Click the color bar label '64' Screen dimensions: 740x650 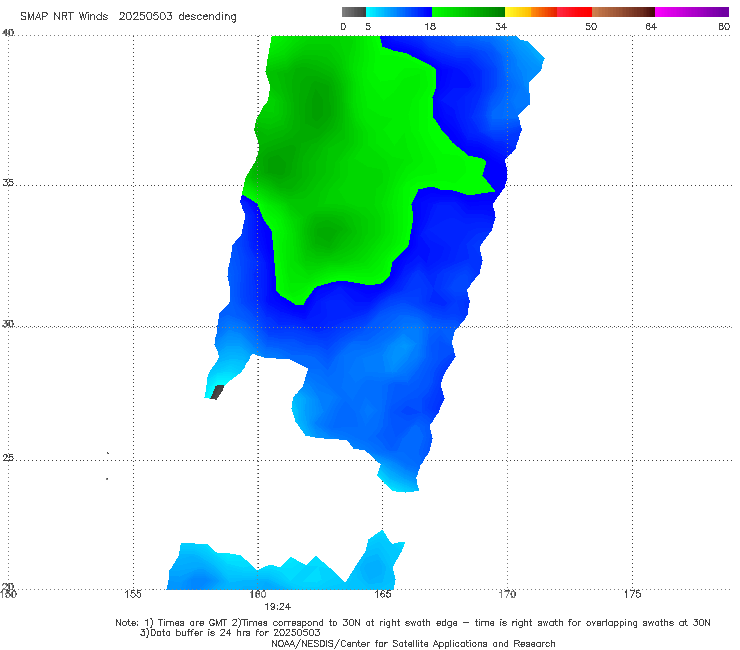(x=651, y=26)
